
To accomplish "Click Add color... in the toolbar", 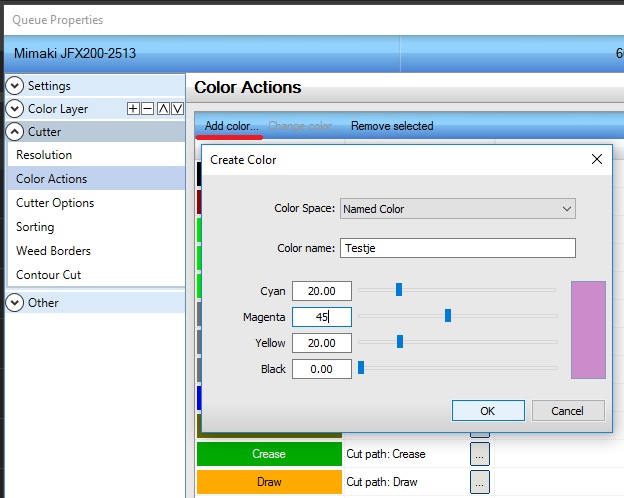I will pos(232,126).
